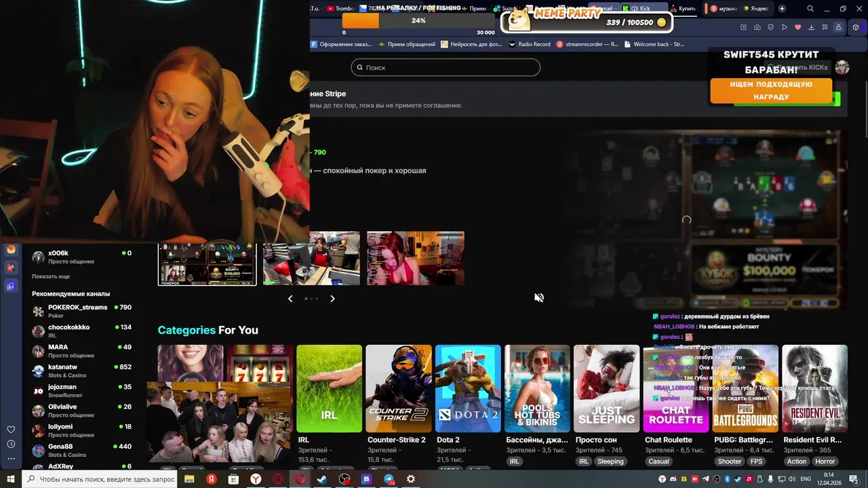This screenshot has height=488, width=868.
Task: Click the browser extensions cube icon
Action: click(x=856, y=27)
